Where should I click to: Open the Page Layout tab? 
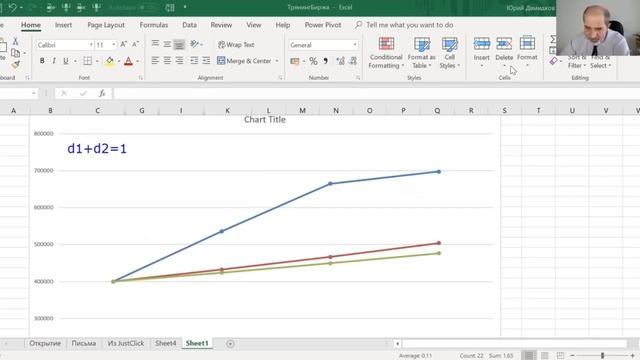point(106,25)
